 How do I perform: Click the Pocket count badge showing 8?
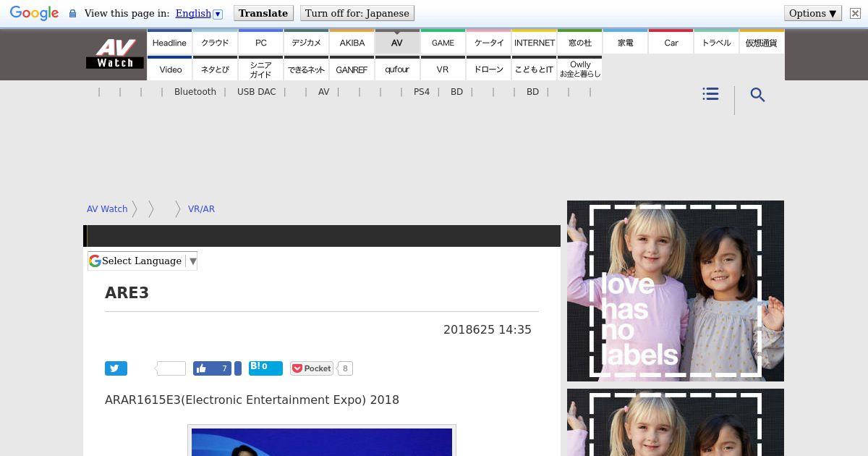(x=345, y=368)
